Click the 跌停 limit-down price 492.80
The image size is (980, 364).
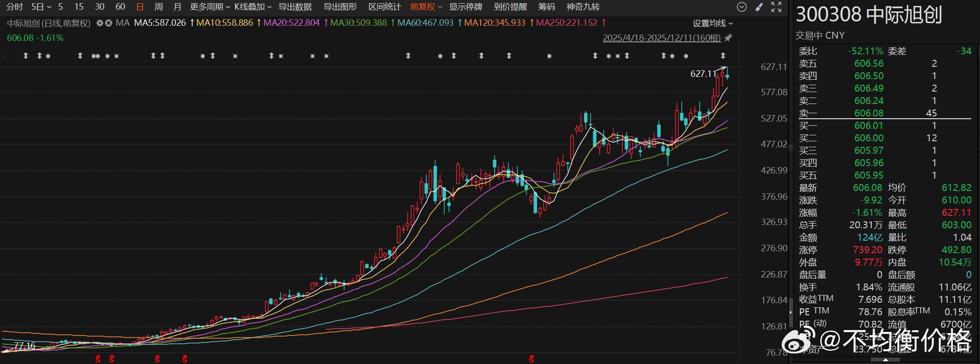point(957,250)
